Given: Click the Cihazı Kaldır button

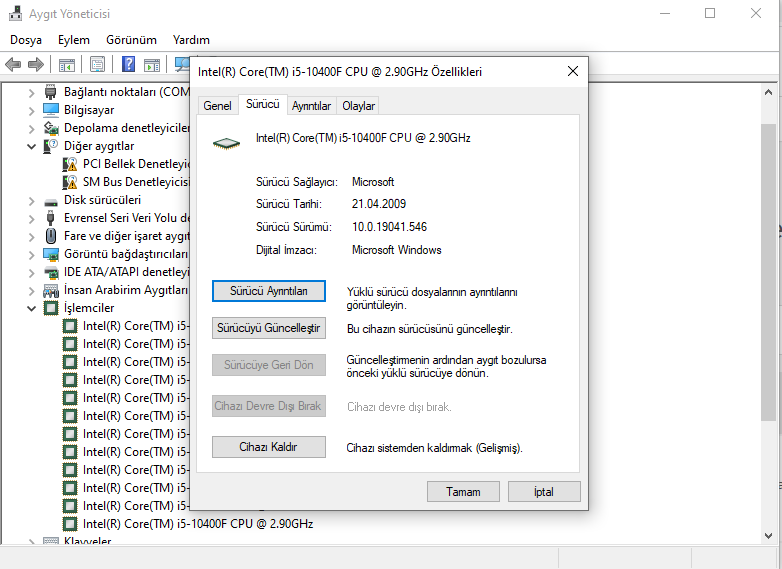Looking at the screenshot, I should coord(269,447).
